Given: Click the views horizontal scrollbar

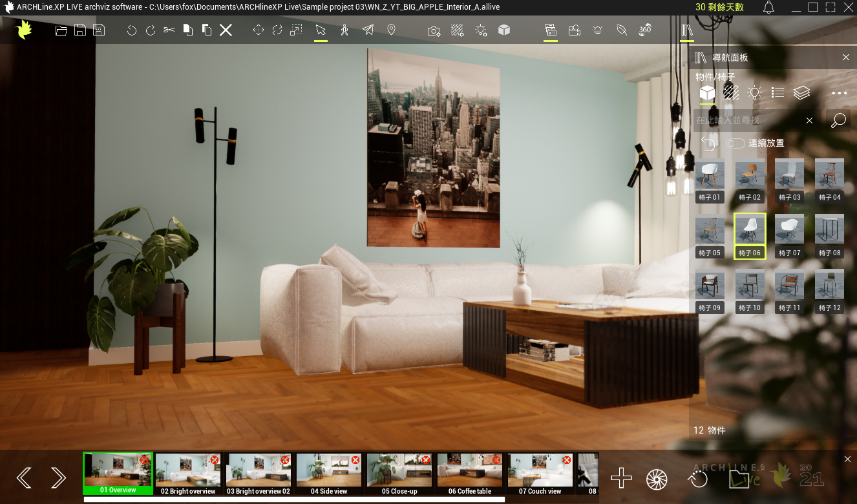Looking at the screenshot, I should point(294,499).
